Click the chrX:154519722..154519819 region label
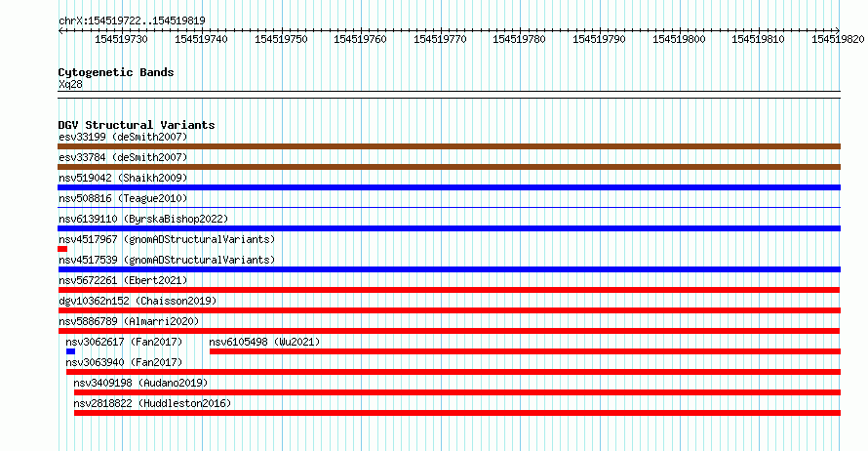The width and height of the screenshot is (868, 451). (132, 20)
